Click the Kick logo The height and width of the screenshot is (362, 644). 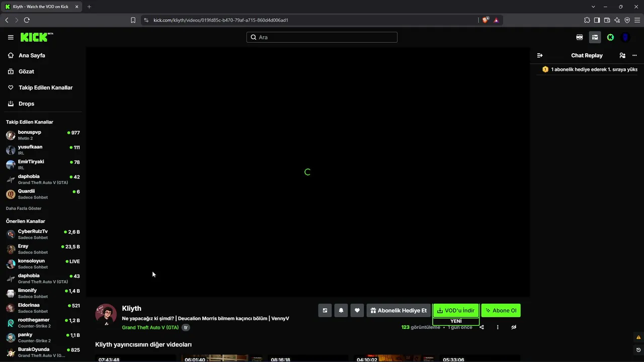click(37, 37)
